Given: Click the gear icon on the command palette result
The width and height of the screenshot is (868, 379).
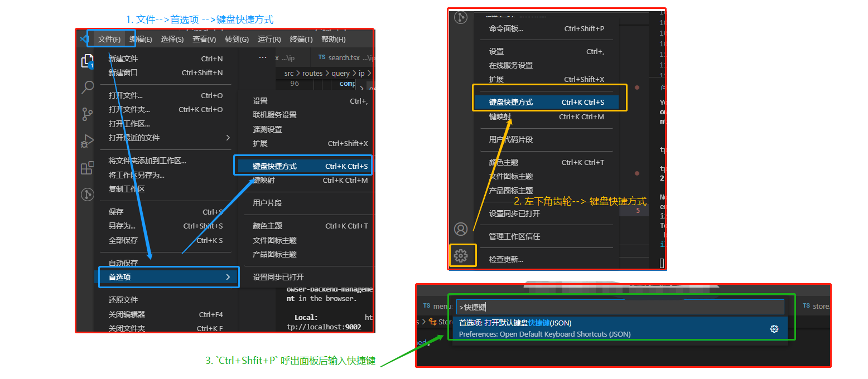Looking at the screenshot, I should tap(774, 329).
